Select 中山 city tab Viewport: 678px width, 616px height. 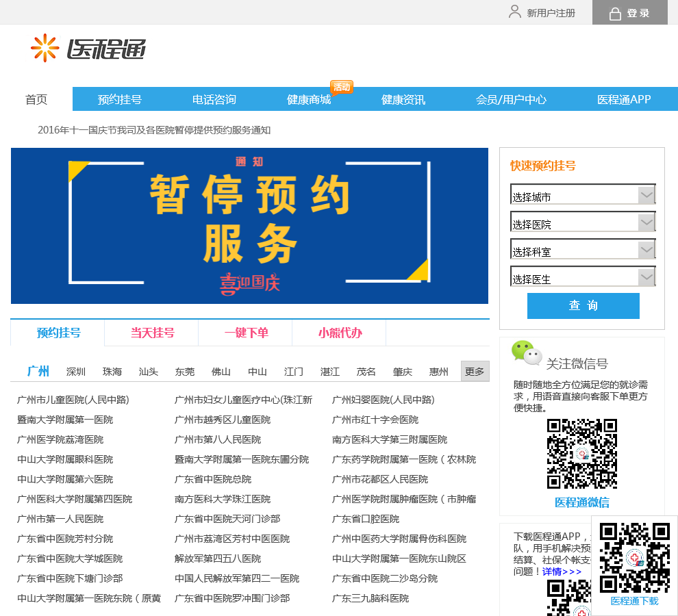[x=258, y=372]
